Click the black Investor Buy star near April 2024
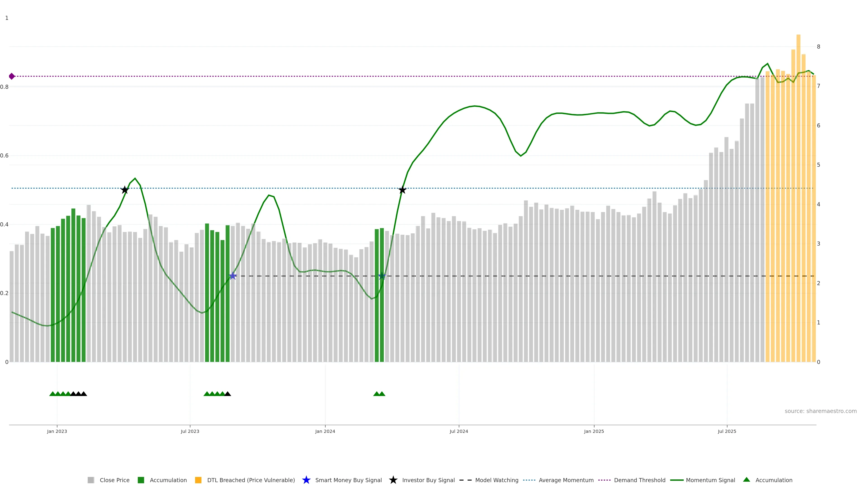 coord(402,190)
